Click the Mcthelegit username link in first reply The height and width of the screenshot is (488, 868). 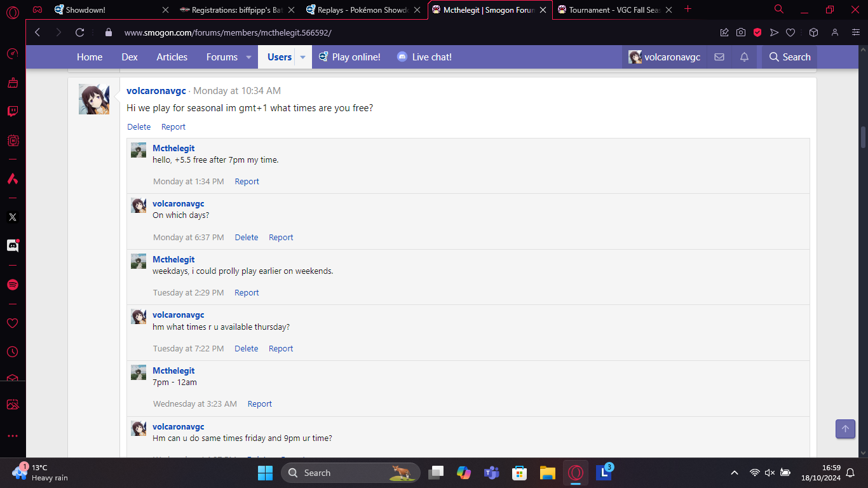point(173,148)
